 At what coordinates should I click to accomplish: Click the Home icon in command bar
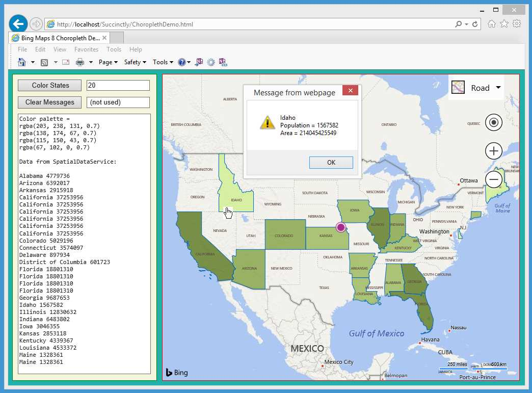pos(22,62)
